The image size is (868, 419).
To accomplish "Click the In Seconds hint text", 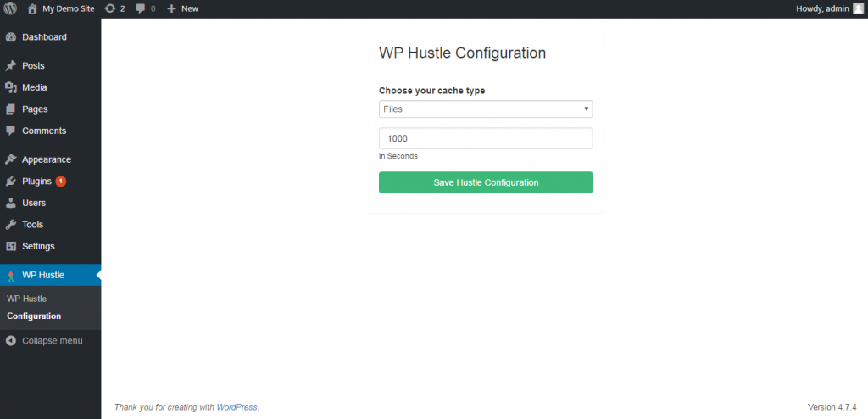I will 398,156.
